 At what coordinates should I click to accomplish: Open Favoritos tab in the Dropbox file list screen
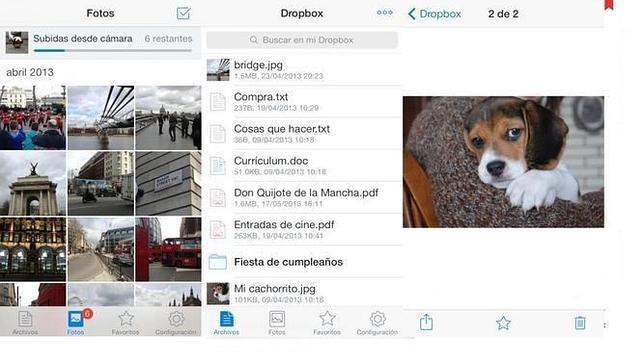coord(327,323)
